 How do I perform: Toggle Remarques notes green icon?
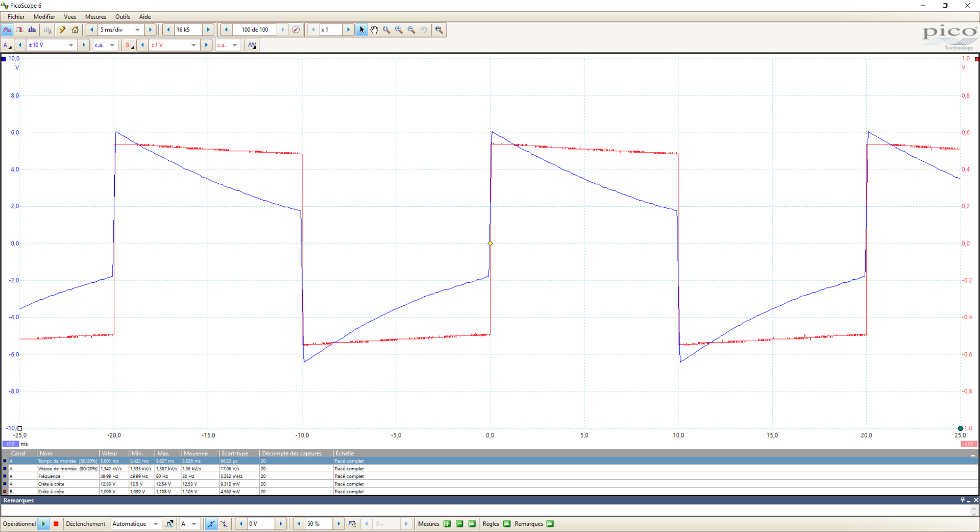(550, 524)
